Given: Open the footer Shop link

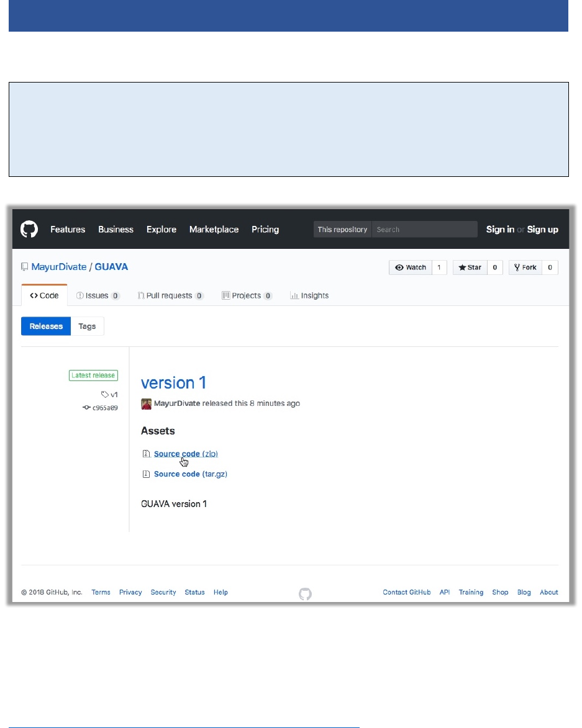Looking at the screenshot, I should click(500, 593).
